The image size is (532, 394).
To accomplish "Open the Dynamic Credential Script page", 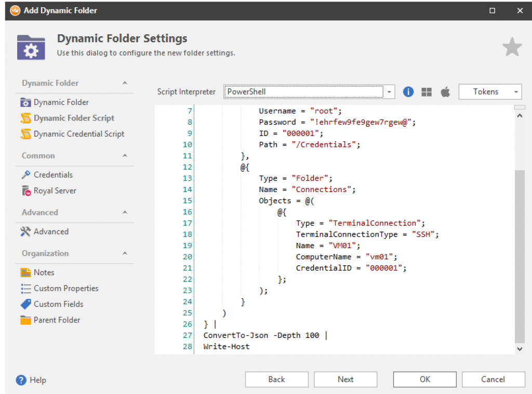I will click(78, 134).
